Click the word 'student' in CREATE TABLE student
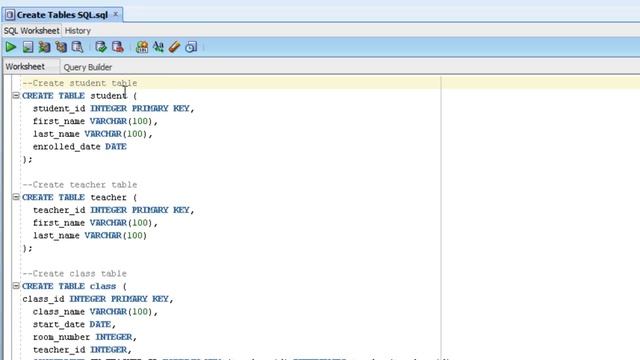This screenshot has height=360, width=640. pos(109,96)
